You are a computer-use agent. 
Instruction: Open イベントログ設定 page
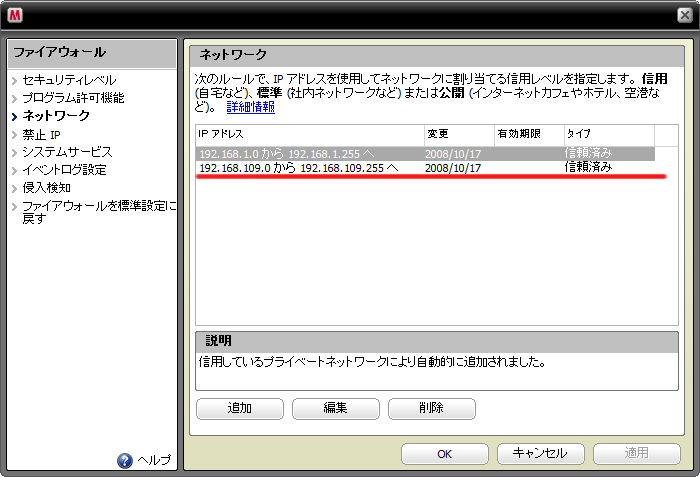64,169
